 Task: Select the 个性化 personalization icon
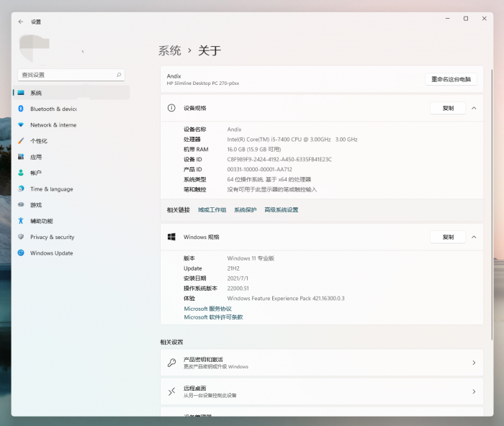[22, 141]
